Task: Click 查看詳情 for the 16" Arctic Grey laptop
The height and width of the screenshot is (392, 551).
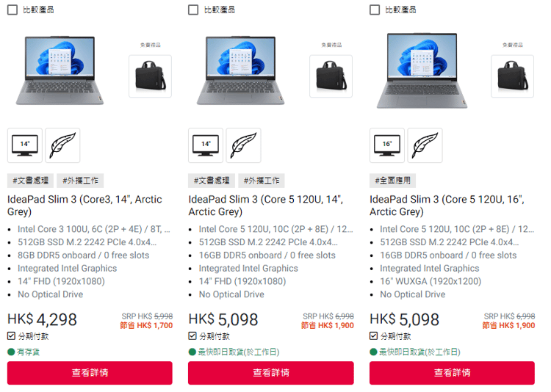Action: 452,373
